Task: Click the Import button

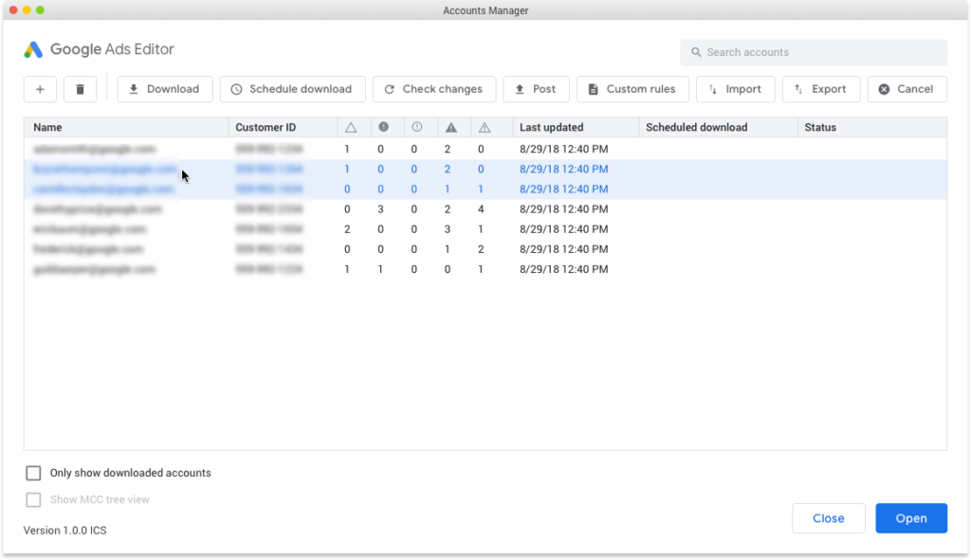Action: (x=735, y=89)
